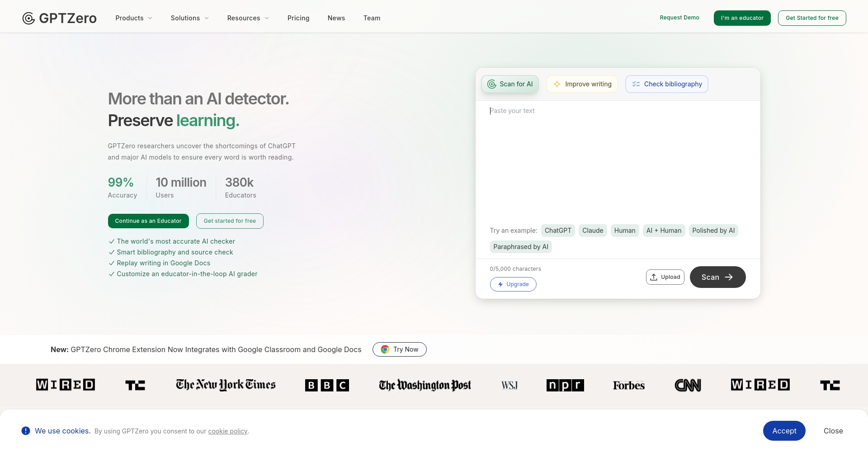This screenshot has height=452, width=868.
Task: Expand the Products dropdown menu
Action: pyautogui.click(x=134, y=18)
